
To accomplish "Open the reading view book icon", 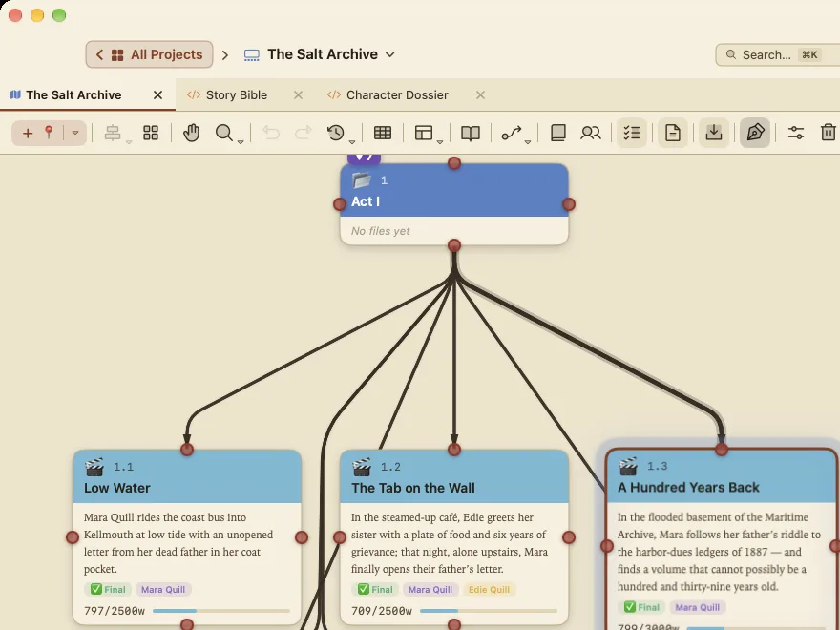I will coord(471,133).
